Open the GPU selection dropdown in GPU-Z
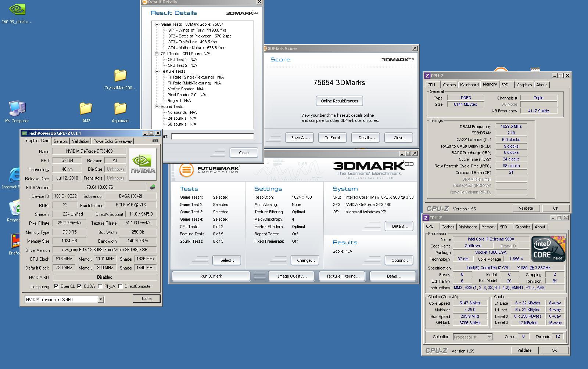588x369 pixels. (x=101, y=300)
